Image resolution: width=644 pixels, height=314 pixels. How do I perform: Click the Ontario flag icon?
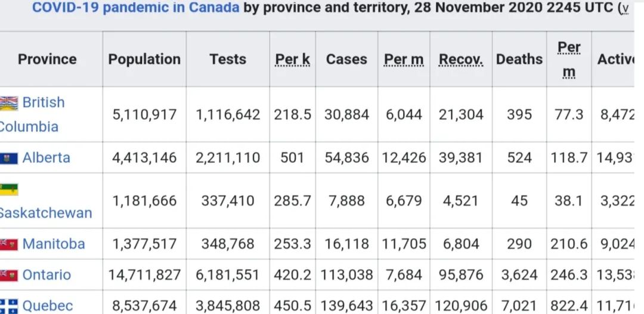9,275
